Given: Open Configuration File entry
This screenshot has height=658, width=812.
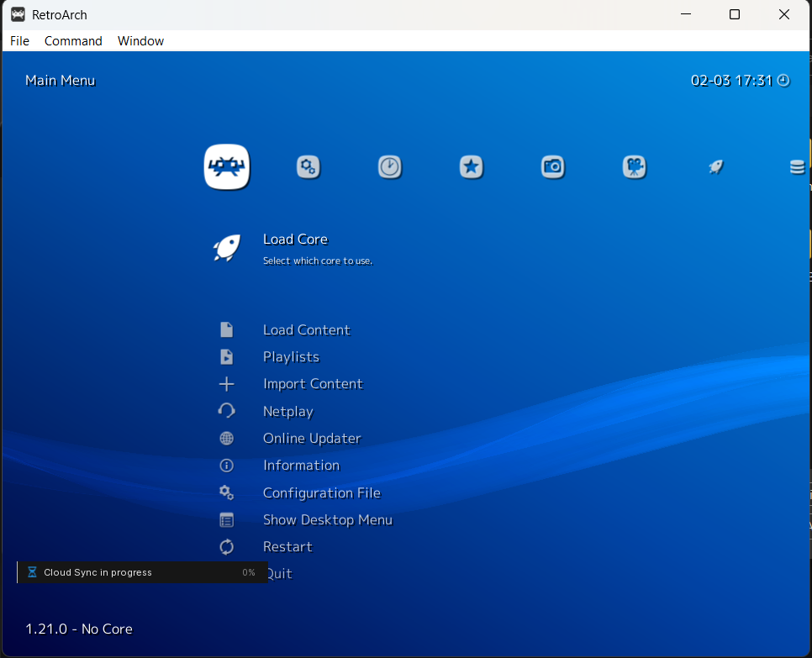Looking at the screenshot, I should [322, 492].
